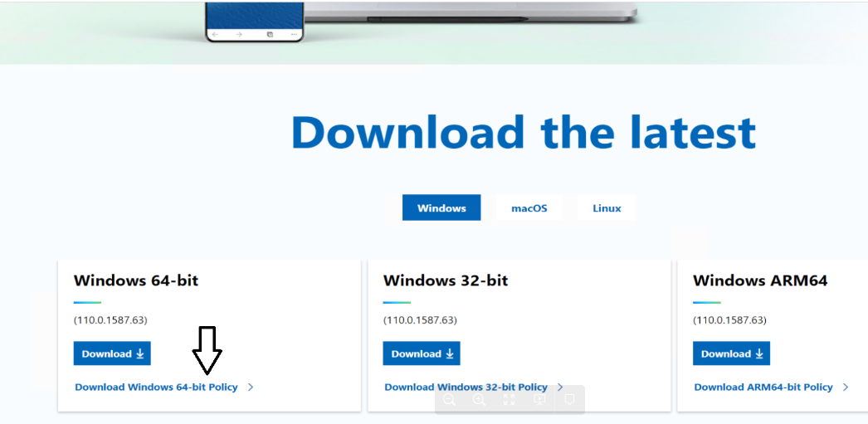Zoom out with the minus magnifier
Viewport: 868px width, 424px height.
point(450,400)
